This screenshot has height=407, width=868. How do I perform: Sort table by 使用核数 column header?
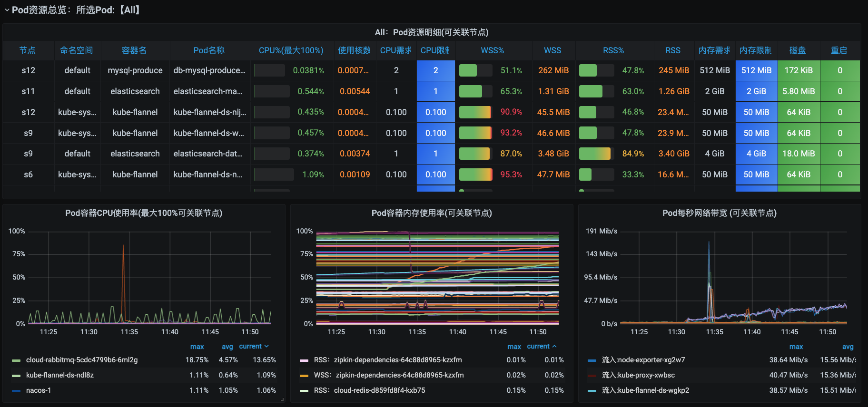click(x=355, y=50)
